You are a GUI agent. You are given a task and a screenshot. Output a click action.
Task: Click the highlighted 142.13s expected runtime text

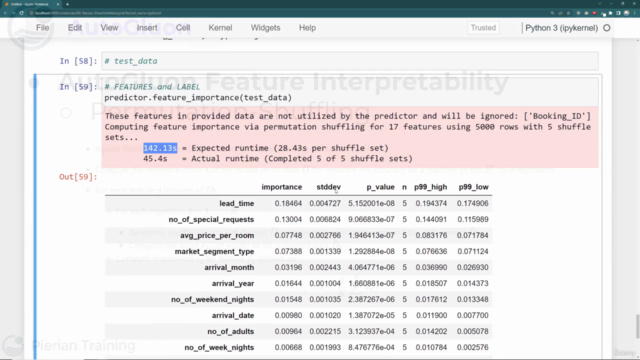pos(160,148)
